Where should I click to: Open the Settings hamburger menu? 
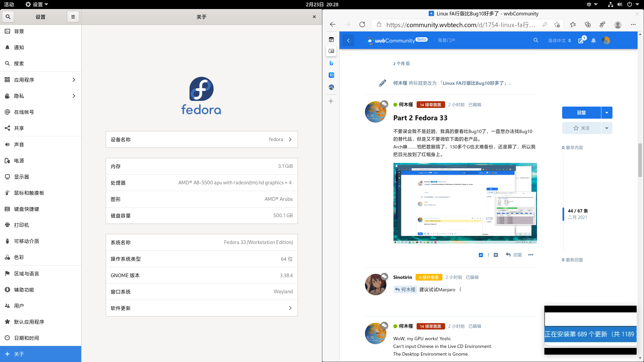(73, 17)
